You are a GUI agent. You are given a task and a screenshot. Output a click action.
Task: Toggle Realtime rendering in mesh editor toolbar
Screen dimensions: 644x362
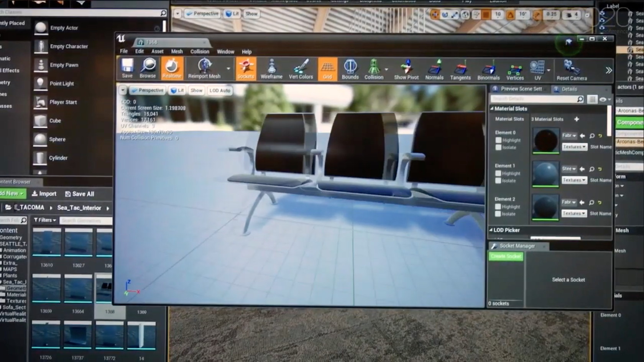coord(171,69)
